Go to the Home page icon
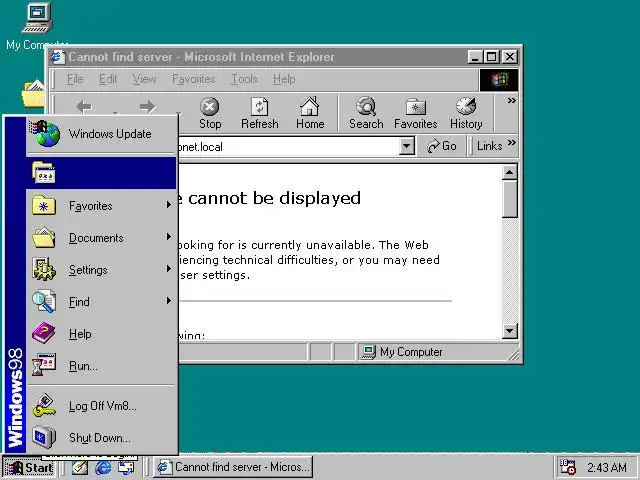This screenshot has width=640, height=480. pos(310,113)
